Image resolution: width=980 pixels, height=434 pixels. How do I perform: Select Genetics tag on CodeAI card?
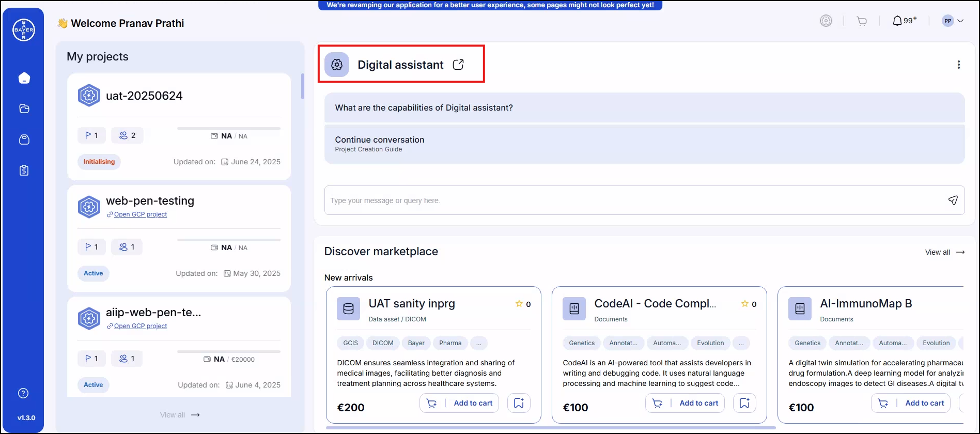click(582, 343)
